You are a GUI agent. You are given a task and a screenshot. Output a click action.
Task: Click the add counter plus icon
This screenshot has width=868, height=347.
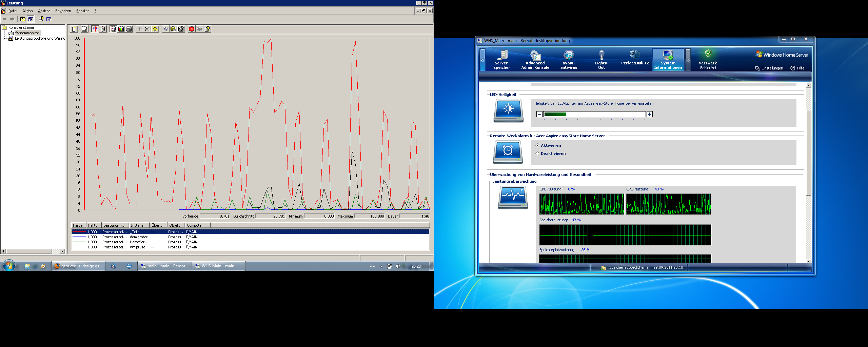click(139, 29)
